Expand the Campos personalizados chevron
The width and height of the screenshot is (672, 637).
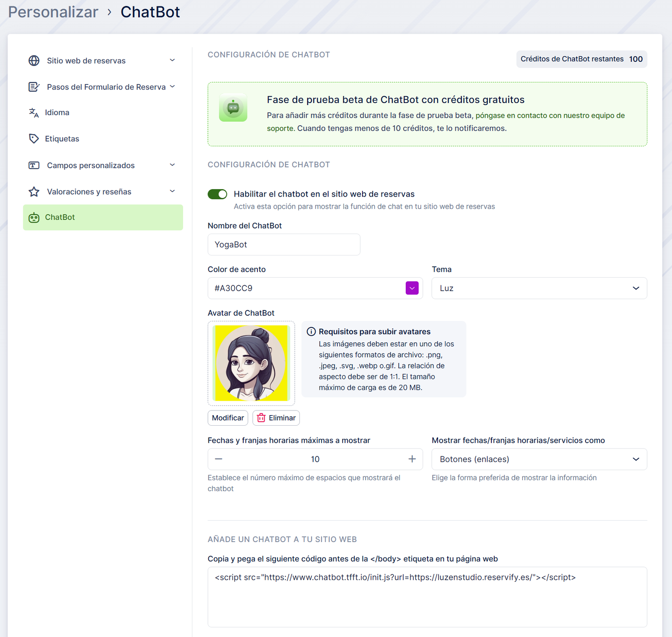(172, 165)
